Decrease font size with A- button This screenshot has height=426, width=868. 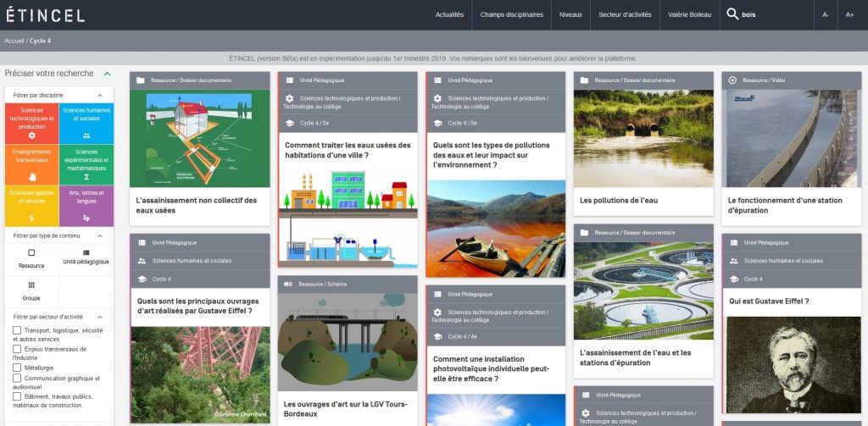[826, 15]
